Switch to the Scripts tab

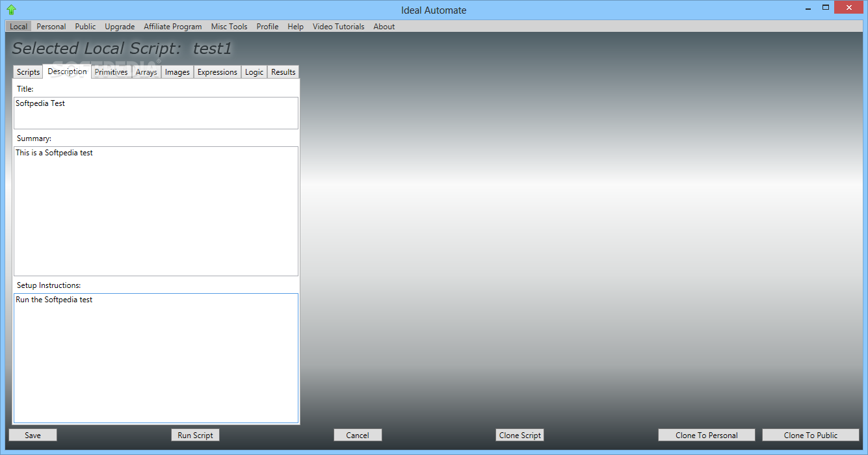pos(29,72)
